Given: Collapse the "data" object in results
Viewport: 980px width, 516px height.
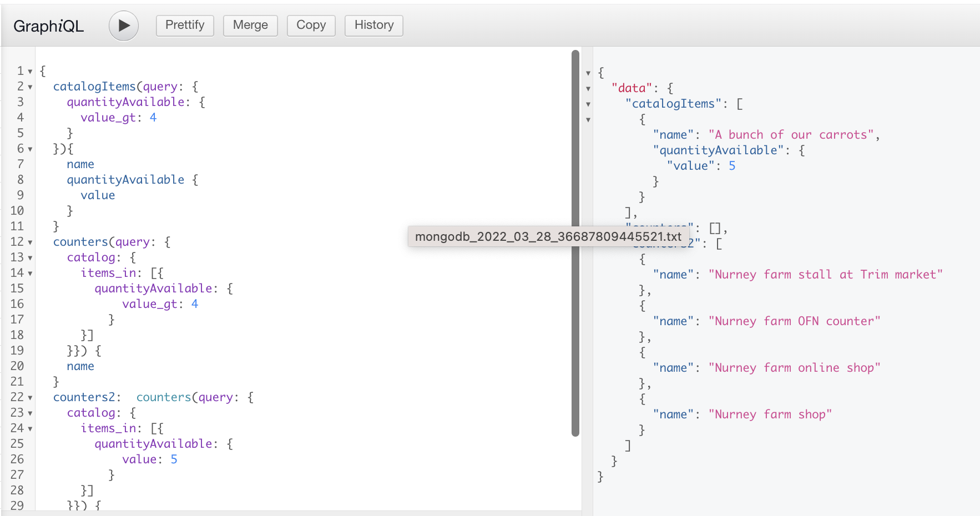Looking at the screenshot, I should point(588,89).
